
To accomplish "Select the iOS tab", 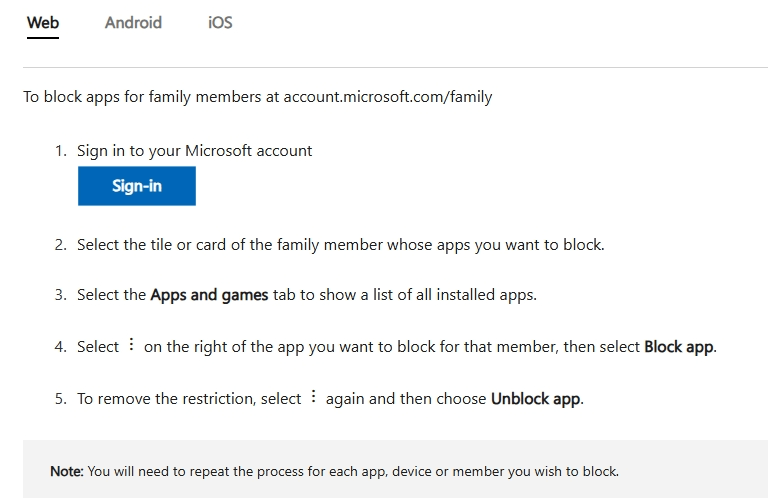I will [220, 23].
